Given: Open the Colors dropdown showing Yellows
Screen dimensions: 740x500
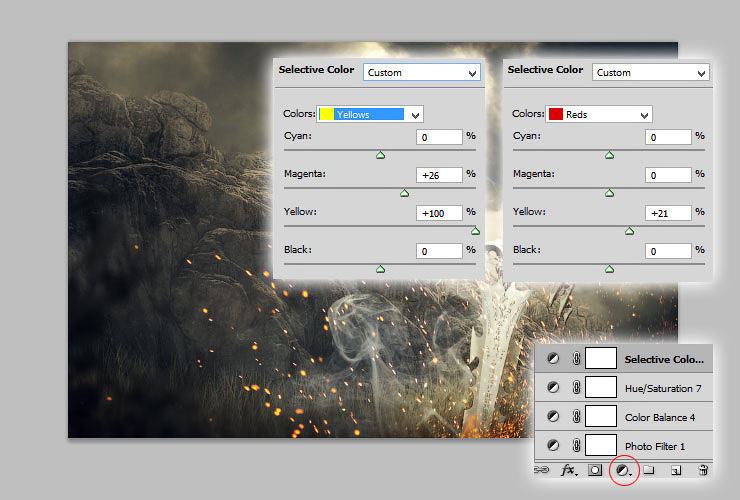Looking at the screenshot, I should 370,114.
